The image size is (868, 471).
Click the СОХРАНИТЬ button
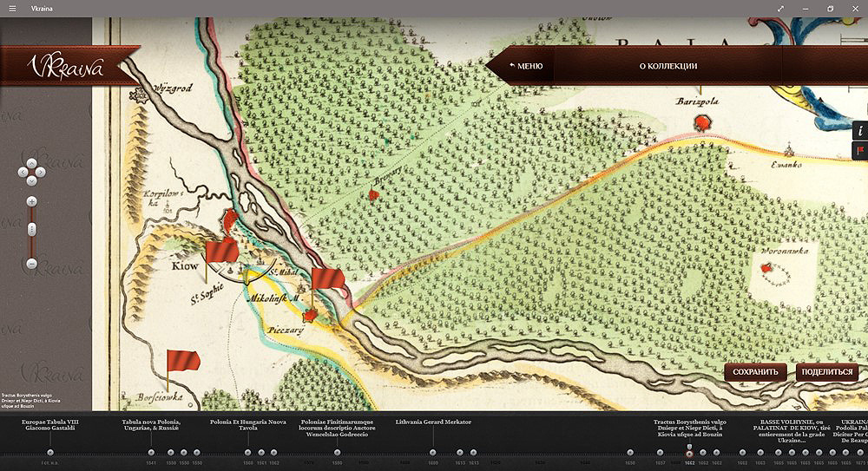tap(755, 372)
